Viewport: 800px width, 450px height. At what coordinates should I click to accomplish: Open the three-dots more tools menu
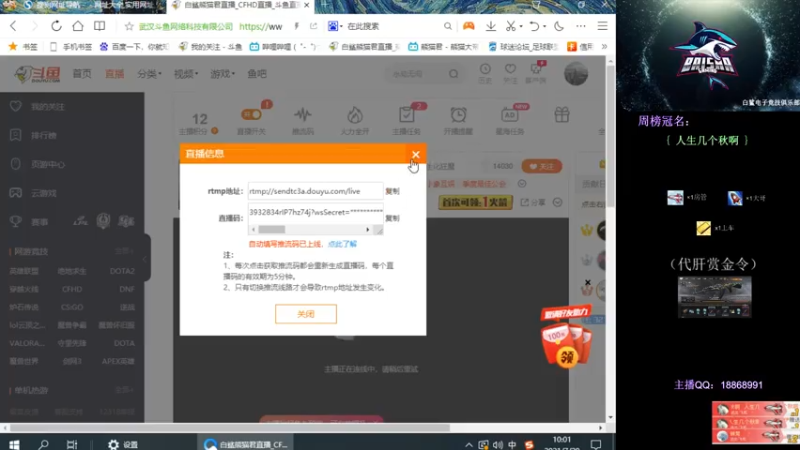tap(581, 26)
